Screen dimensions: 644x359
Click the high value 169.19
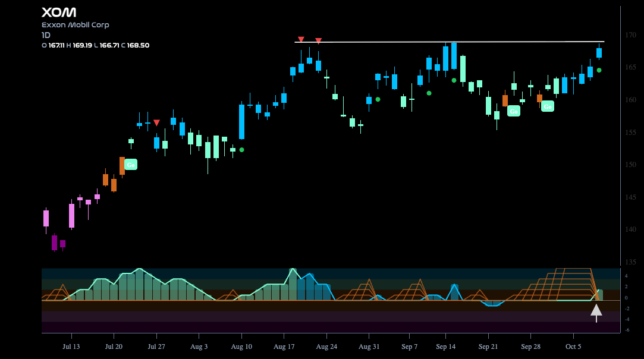(x=82, y=45)
